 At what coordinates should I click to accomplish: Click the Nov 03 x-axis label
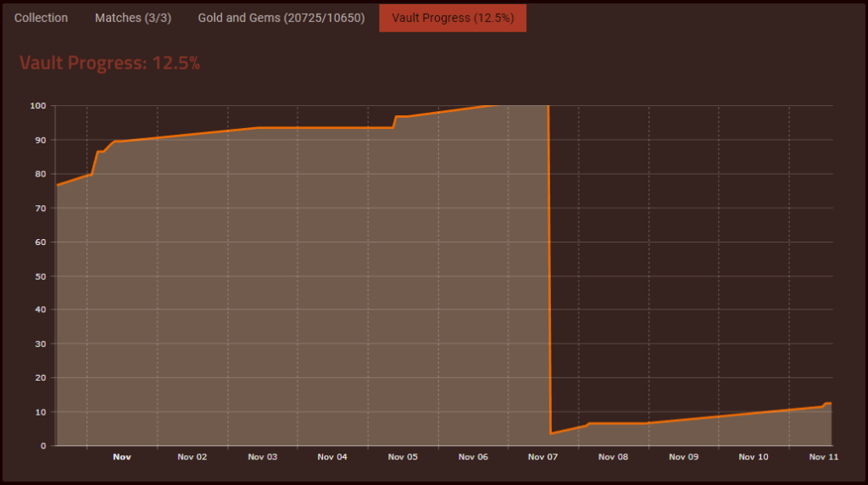[262, 457]
